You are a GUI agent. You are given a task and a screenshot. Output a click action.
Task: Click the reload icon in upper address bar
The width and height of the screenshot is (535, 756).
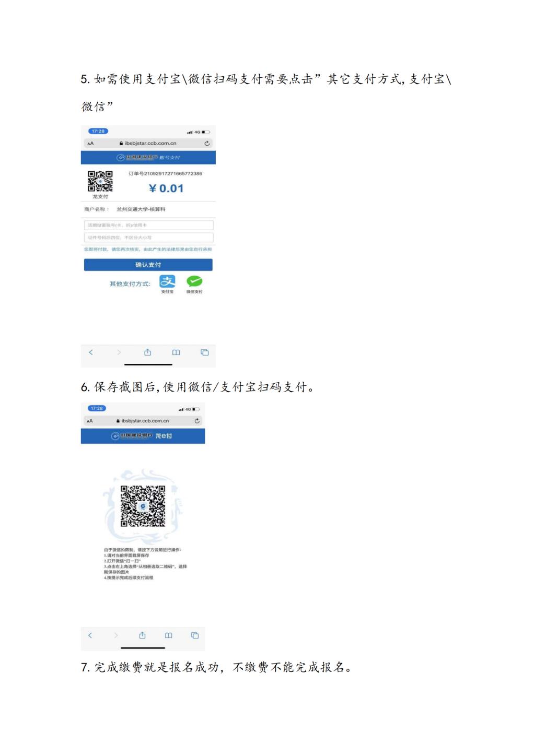(x=207, y=144)
